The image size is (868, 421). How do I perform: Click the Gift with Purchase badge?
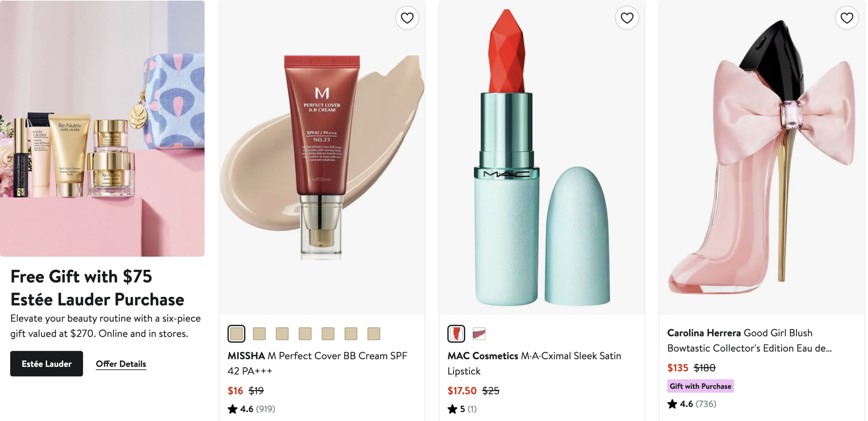coord(700,386)
